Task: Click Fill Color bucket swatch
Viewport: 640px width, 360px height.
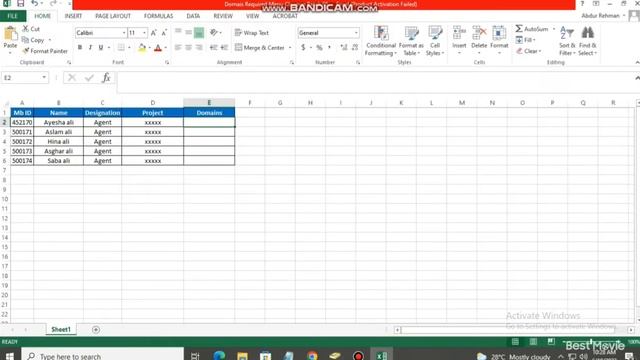Action: [x=142, y=48]
